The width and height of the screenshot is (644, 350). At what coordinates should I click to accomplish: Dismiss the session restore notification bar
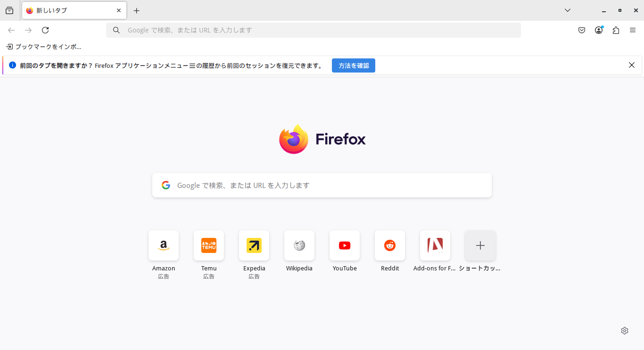click(x=632, y=65)
